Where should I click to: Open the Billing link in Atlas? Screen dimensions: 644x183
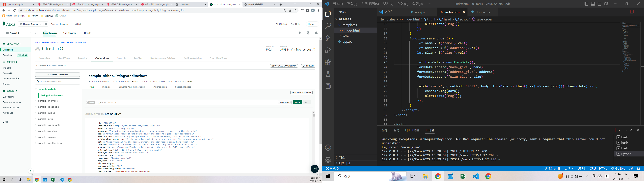coord(78,24)
